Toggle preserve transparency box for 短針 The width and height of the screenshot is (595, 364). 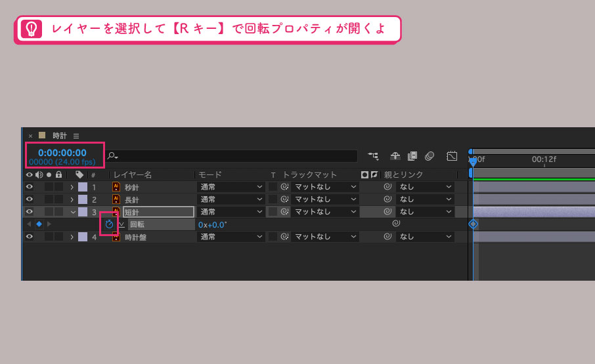273,212
